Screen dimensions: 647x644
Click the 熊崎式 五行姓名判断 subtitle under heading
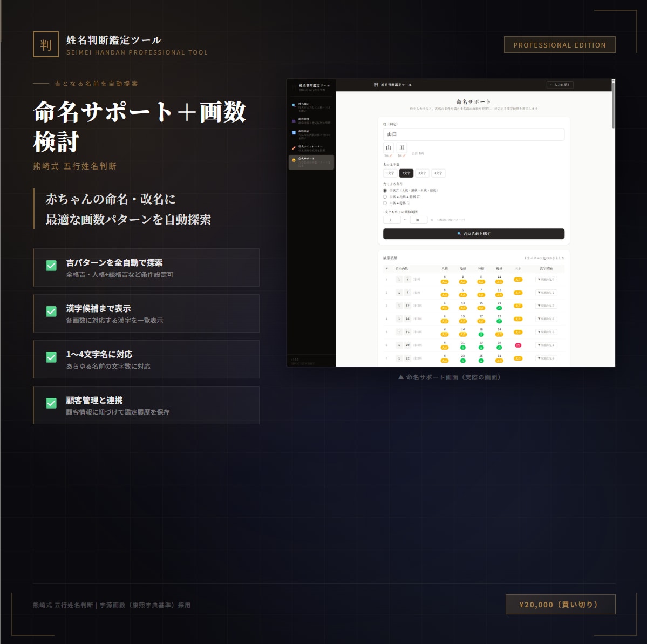(74, 166)
